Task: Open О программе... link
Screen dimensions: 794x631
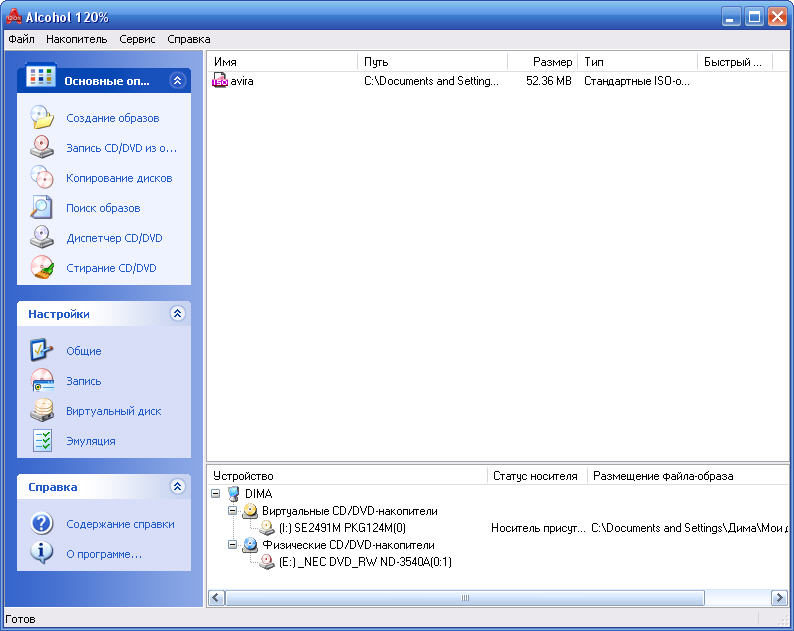Action: (x=104, y=554)
